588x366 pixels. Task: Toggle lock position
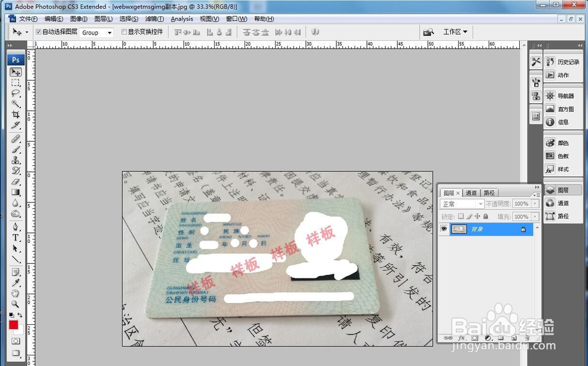pyautogui.click(x=477, y=216)
